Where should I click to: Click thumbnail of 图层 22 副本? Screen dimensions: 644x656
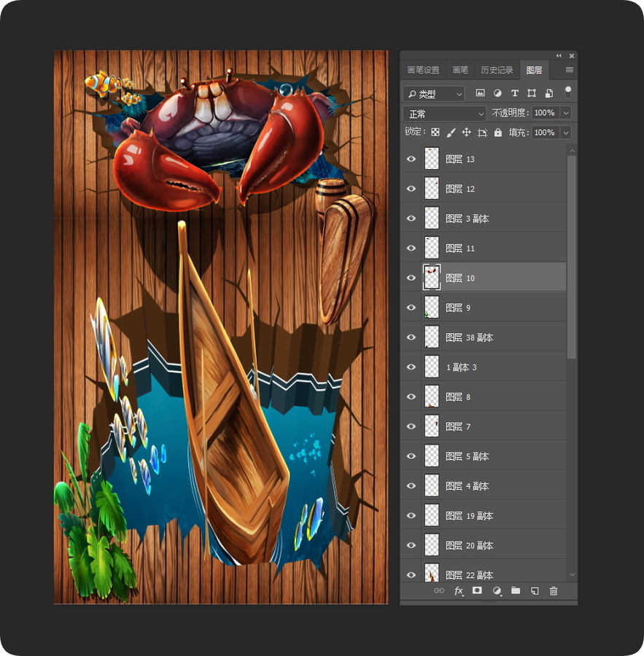pos(432,572)
